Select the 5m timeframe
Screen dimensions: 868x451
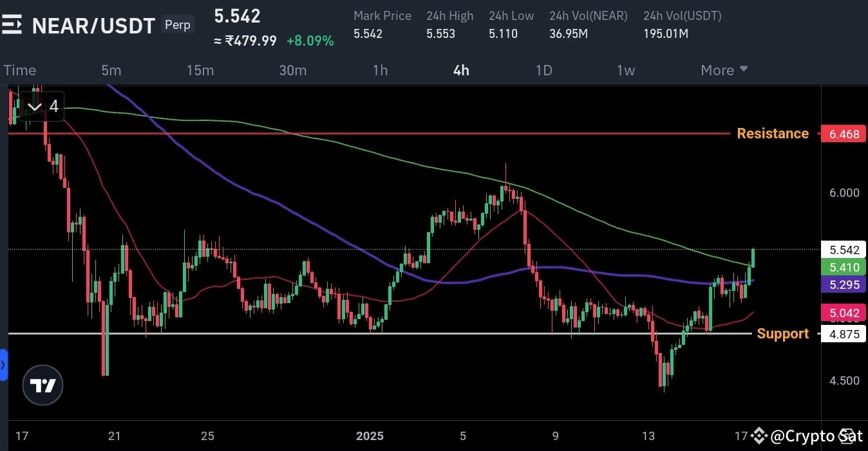[111, 70]
